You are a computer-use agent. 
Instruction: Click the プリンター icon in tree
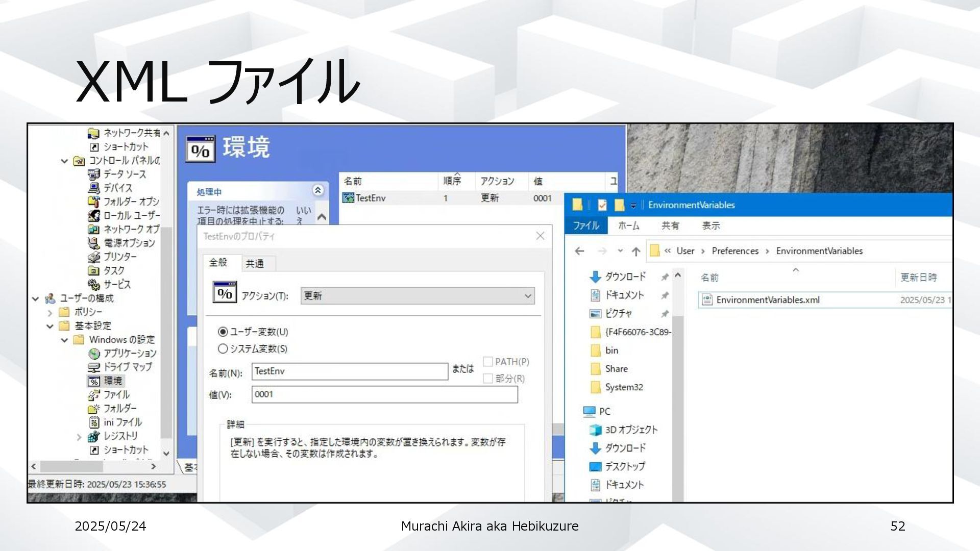pos(93,257)
